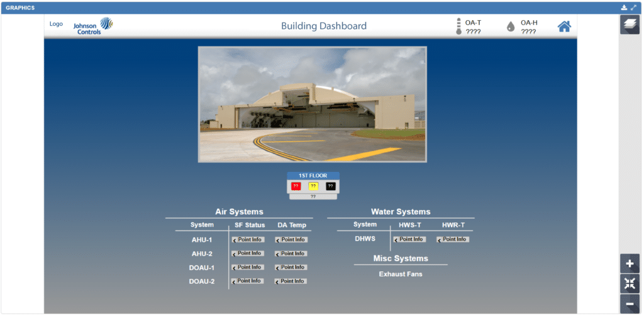Click the fit-to-screen collapse arrows icon

[630, 284]
